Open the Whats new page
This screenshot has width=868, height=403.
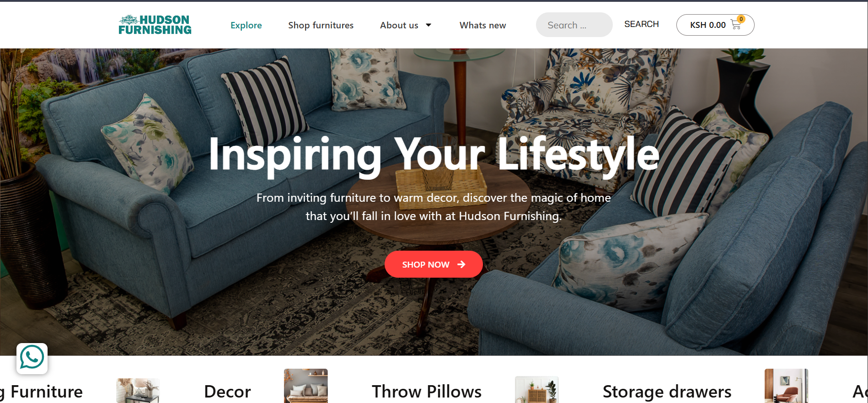482,25
